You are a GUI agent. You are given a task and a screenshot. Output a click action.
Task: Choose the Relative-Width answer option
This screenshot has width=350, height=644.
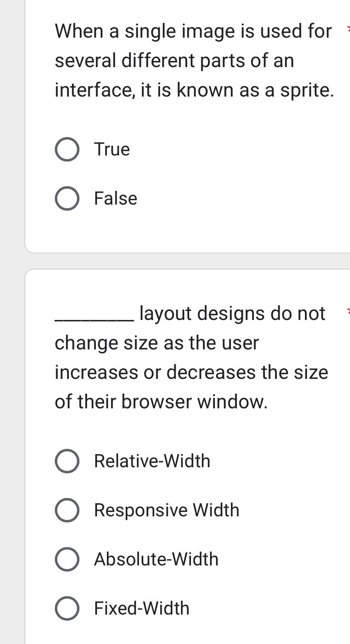click(67, 461)
